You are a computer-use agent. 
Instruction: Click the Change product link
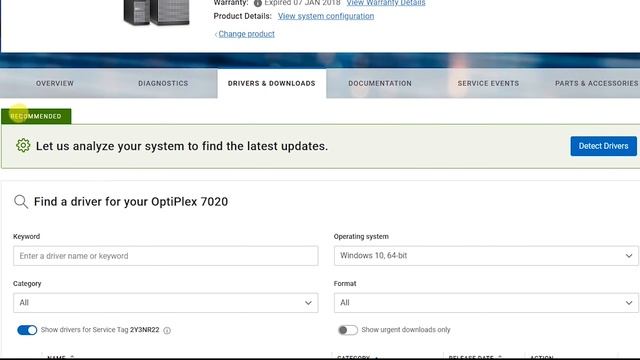pyautogui.click(x=246, y=34)
